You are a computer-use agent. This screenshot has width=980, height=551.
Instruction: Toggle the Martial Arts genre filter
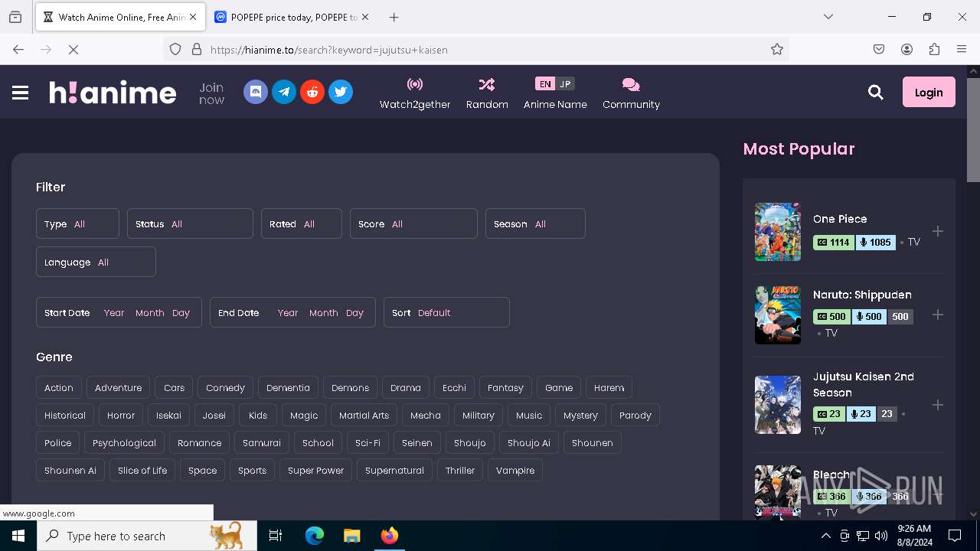click(364, 416)
